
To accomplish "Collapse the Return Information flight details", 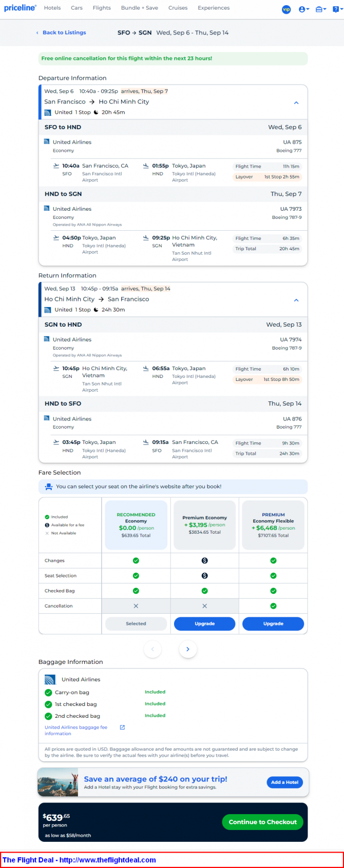I will (x=296, y=300).
